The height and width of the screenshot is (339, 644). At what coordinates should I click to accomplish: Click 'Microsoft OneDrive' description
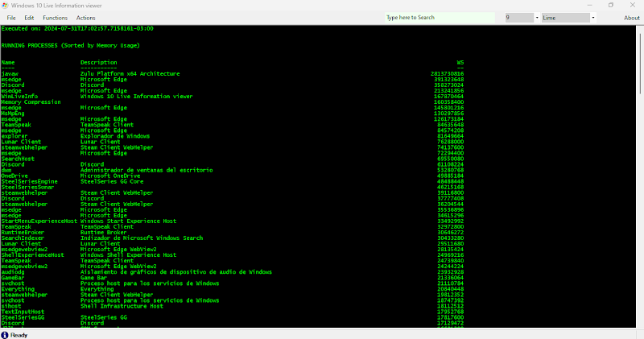tap(110, 176)
